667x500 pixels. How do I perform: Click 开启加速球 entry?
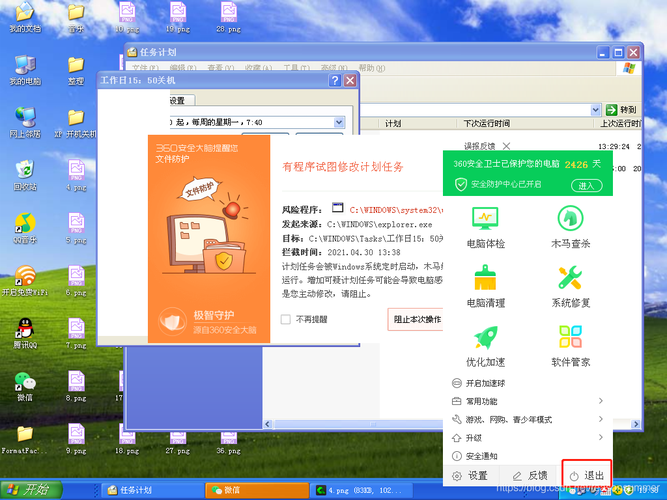(x=479, y=383)
